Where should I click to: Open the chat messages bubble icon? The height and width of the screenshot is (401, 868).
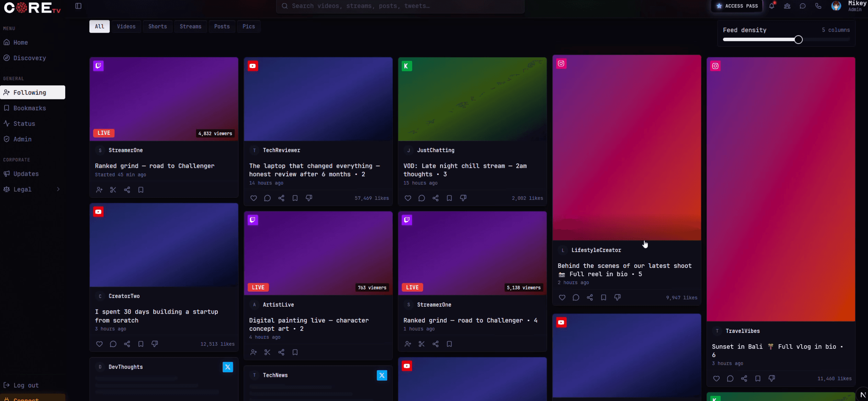pos(803,6)
